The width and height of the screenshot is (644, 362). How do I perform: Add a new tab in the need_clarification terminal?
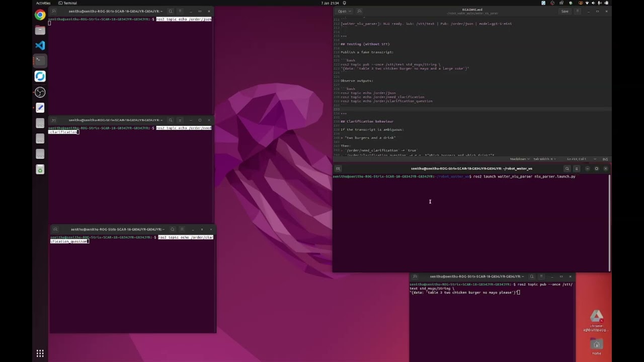[x=53, y=120]
